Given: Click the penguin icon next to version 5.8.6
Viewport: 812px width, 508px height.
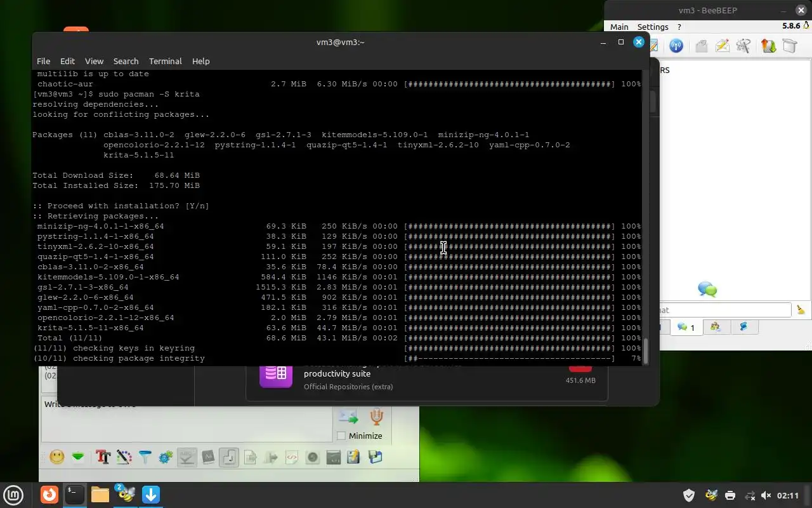Looking at the screenshot, I should (807, 26).
